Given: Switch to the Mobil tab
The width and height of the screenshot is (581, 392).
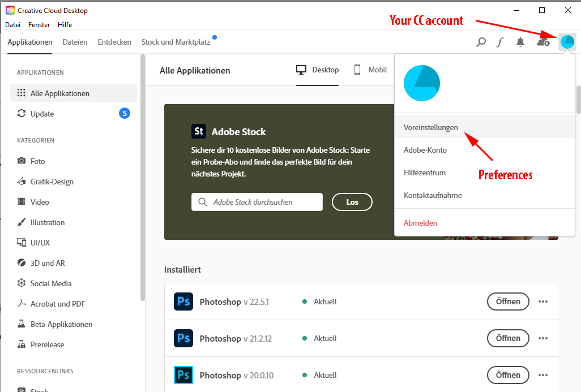Looking at the screenshot, I should 378,70.
